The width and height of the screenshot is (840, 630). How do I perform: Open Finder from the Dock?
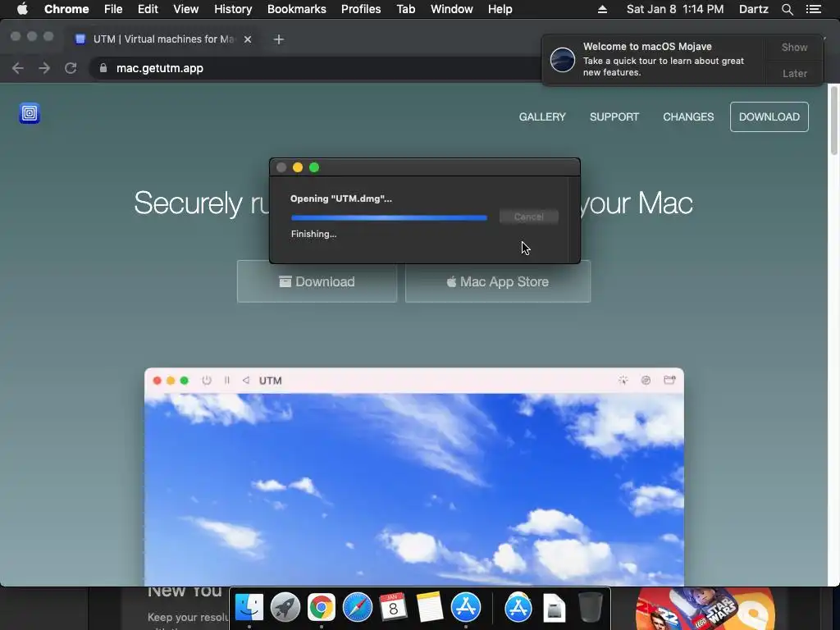click(x=249, y=607)
